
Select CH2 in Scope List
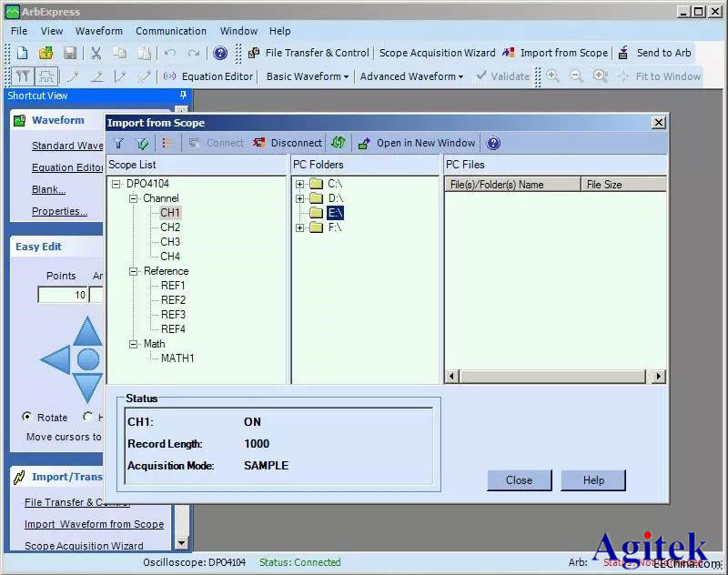pos(170,227)
